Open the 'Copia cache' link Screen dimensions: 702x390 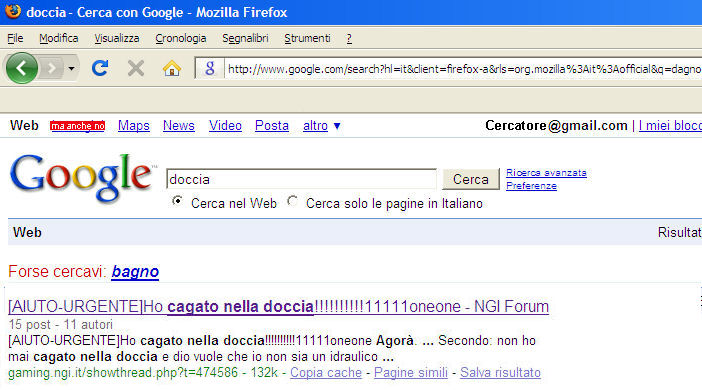coord(325,373)
